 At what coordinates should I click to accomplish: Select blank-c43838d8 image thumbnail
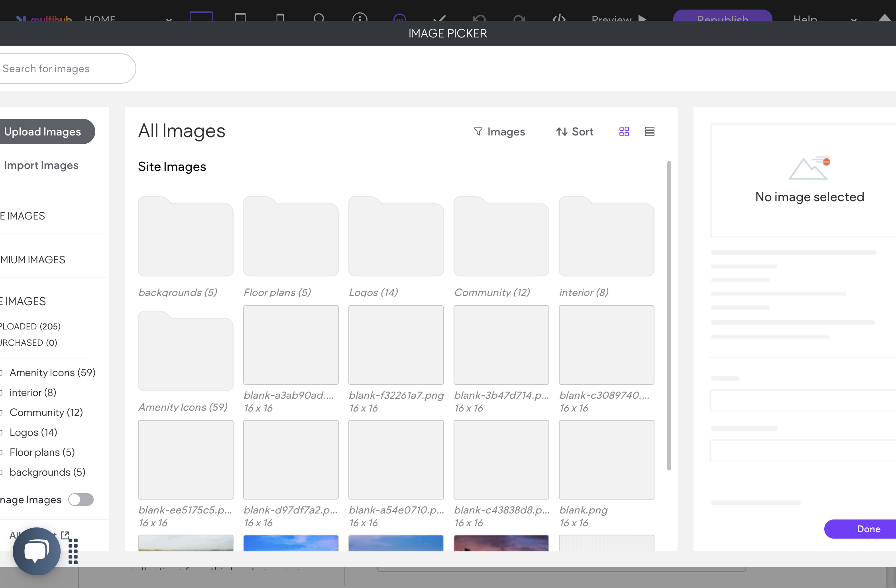tap(501, 460)
